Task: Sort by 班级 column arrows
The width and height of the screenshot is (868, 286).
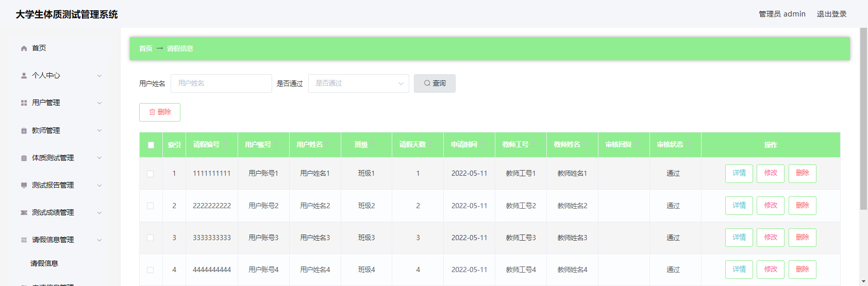Action: tap(373, 145)
